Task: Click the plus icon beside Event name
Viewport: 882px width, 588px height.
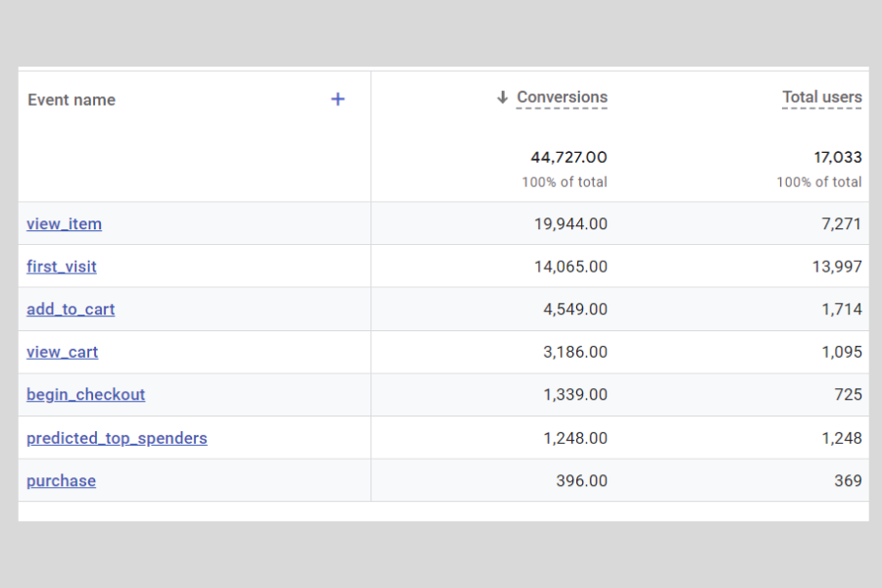Action: point(338,99)
